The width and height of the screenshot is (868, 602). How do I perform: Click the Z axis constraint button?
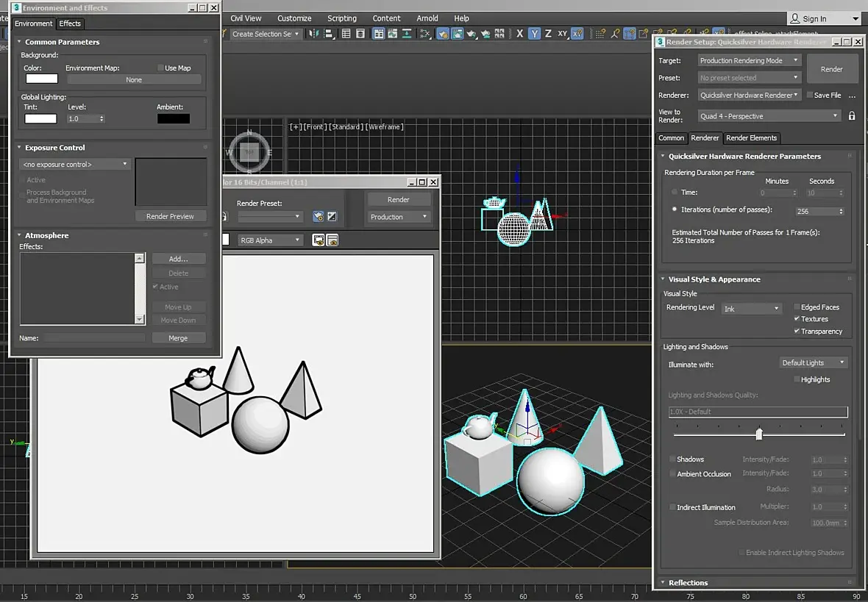[548, 34]
